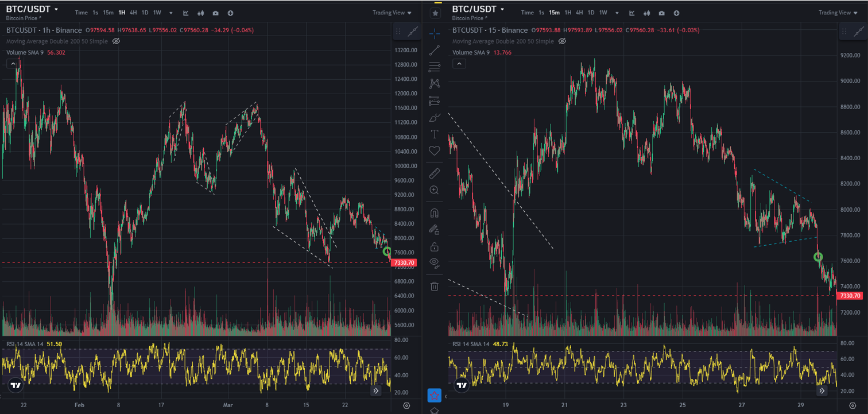This screenshot has height=414, width=868.
Task: Activate the Zoom In magnifier tool
Action: coord(435,189)
